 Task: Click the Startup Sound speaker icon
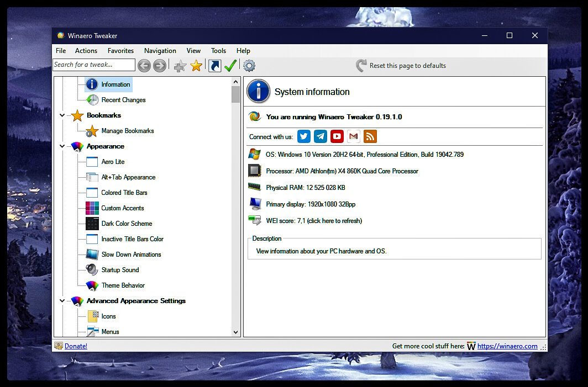coord(92,270)
